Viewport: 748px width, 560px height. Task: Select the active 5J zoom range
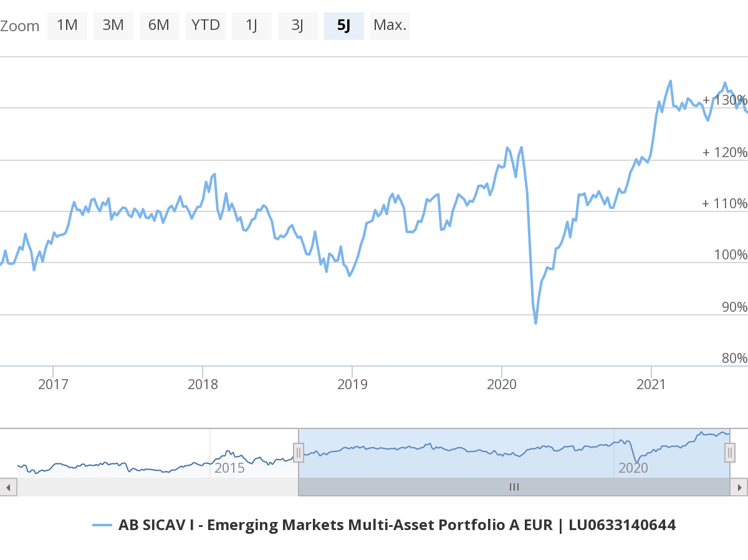(x=344, y=26)
